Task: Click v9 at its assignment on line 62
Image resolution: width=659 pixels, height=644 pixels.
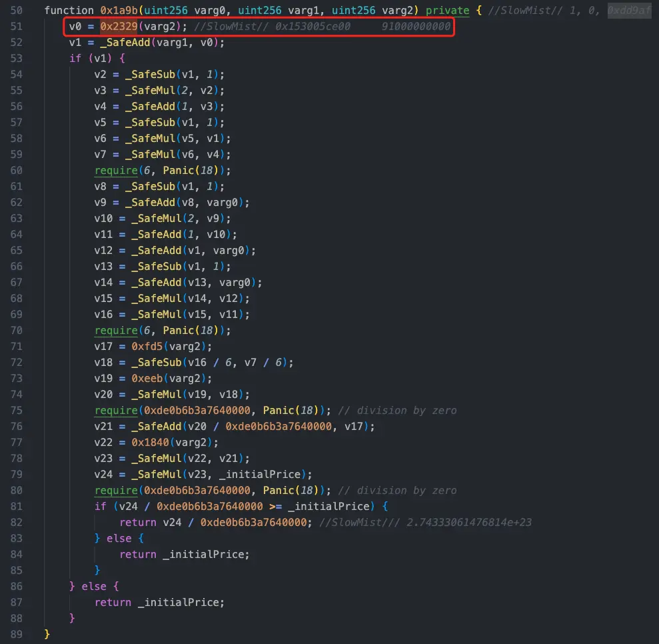Action: pyautogui.click(x=100, y=202)
